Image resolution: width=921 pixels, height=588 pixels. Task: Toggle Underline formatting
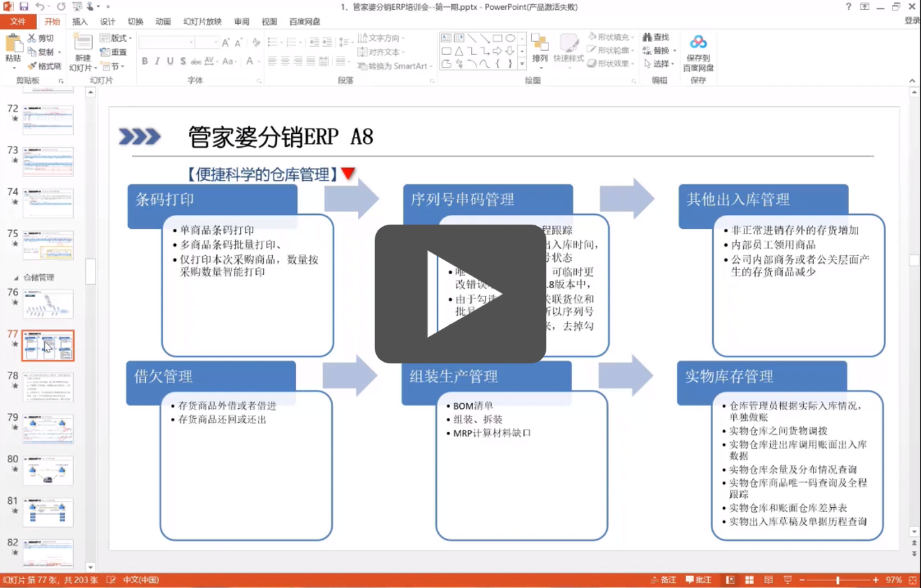(170, 61)
